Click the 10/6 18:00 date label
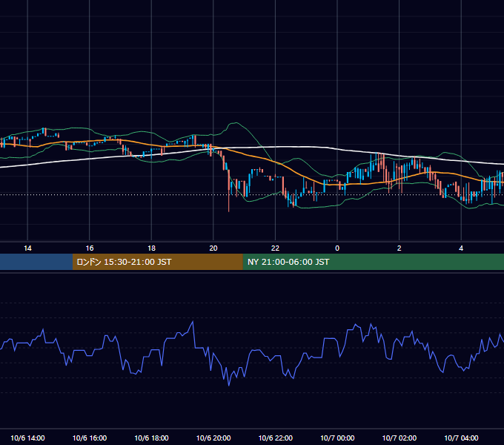The height and width of the screenshot is (445, 504). [x=151, y=438]
